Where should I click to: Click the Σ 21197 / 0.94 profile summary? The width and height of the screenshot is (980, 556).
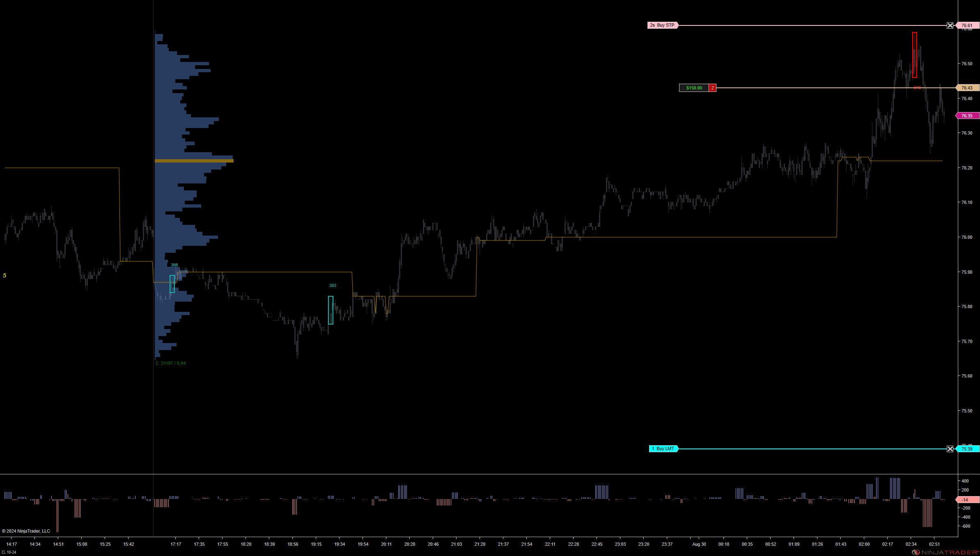pos(171,363)
